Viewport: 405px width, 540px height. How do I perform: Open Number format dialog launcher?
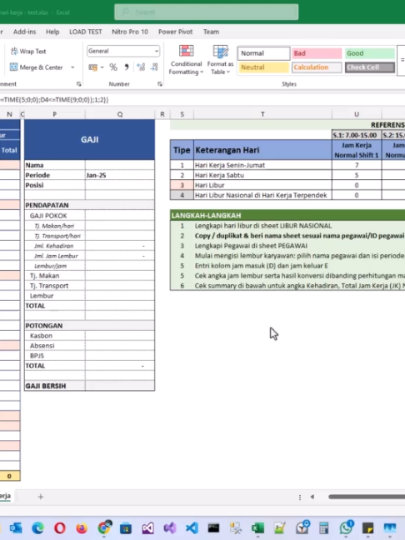(x=160, y=84)
